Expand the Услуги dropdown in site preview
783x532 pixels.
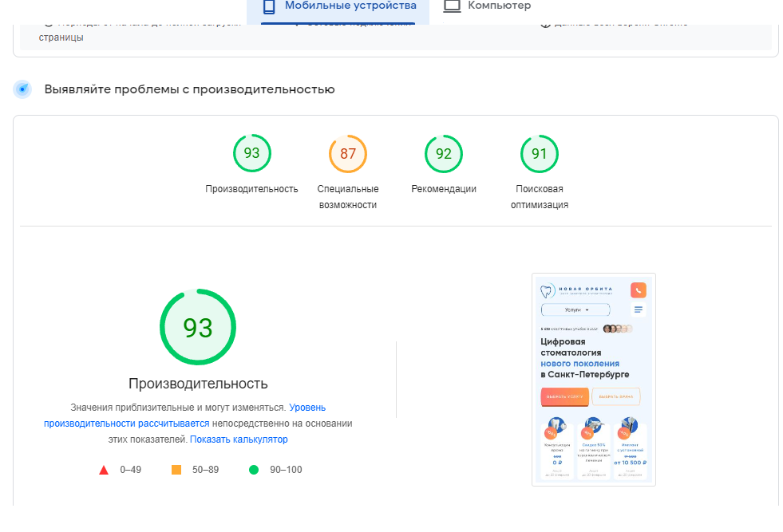click(575, 309)
